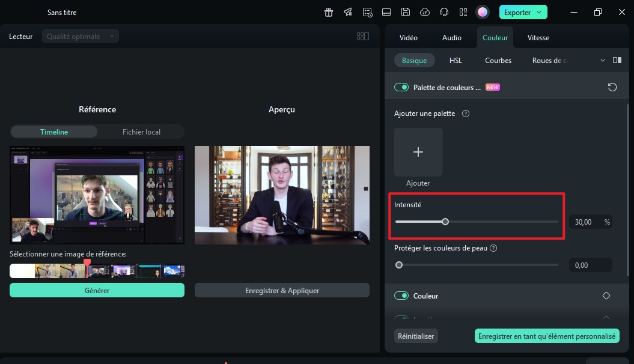Click the paper plane send icon
The width and height of the screenshot is (634, 364).
click(x=348, y=12)
